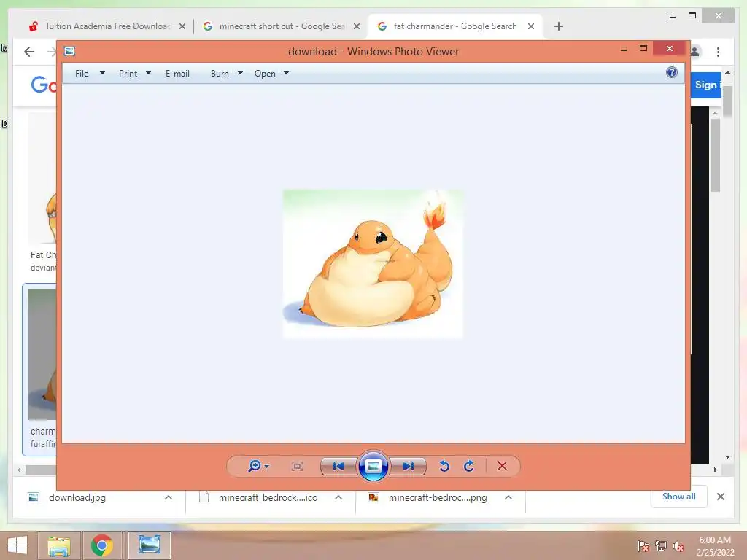747x560 pixels.
Task: Click the E-mail option in Photo Viewer
Action: tap(177, 74)
